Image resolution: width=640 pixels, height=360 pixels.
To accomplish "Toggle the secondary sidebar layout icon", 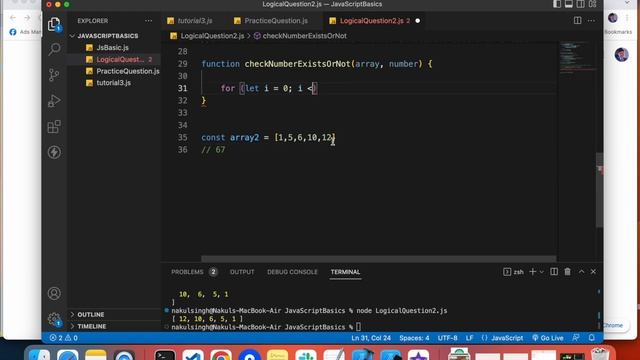I will tap(580, 4).
